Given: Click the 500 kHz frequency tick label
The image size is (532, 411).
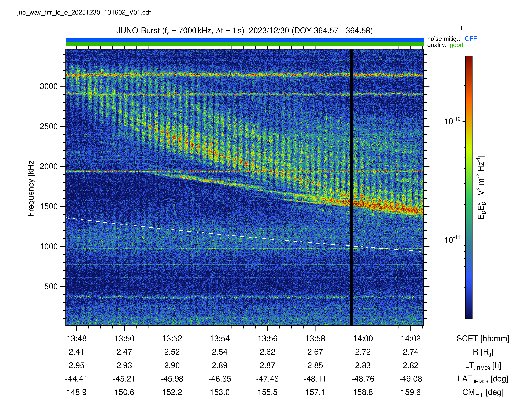Looking at the screenshot, I should [x=51, y=287].
